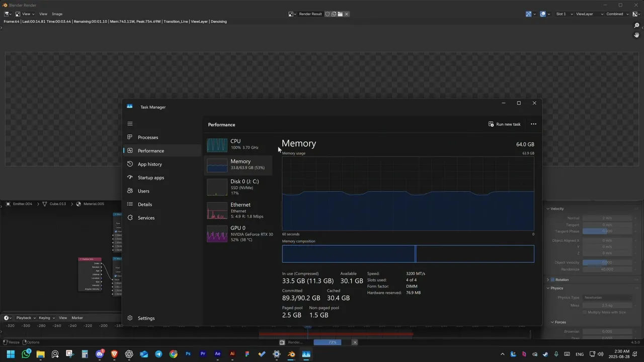This screenshot has height=362, width=644.
Task: Toggle the gizmo display button in Blender header
Action: [x=528, y=14]
